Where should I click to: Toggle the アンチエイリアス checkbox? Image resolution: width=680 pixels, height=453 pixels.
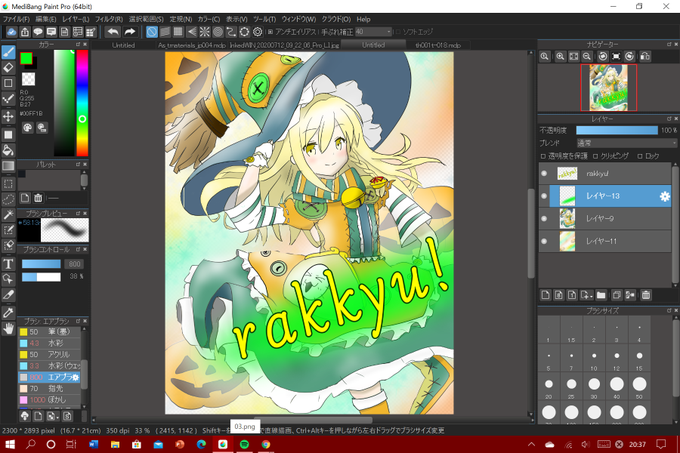[271, 32]
